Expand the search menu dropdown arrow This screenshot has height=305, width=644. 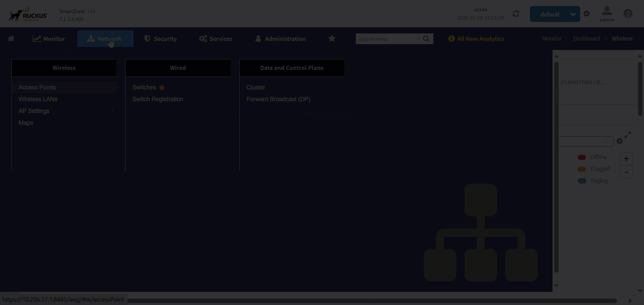[418, 39]
